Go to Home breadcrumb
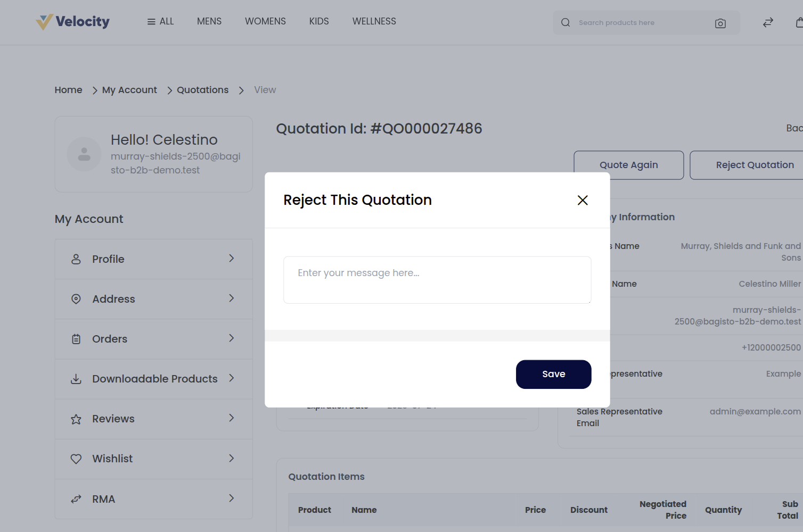This screenshot has height=532, width=803. tap(69, 90)
